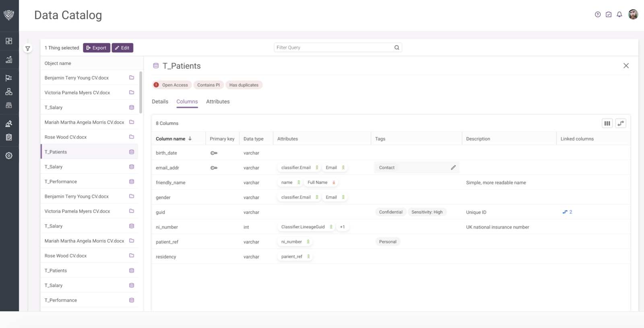Click the Primary key column header
Screen dimensions: 644x328
pos(222,139)
